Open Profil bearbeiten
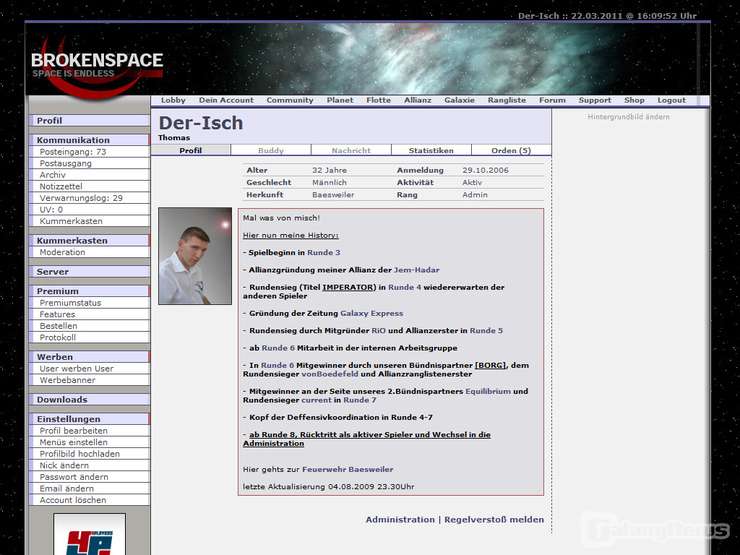 pyautogui.click(x=89, y=430)
